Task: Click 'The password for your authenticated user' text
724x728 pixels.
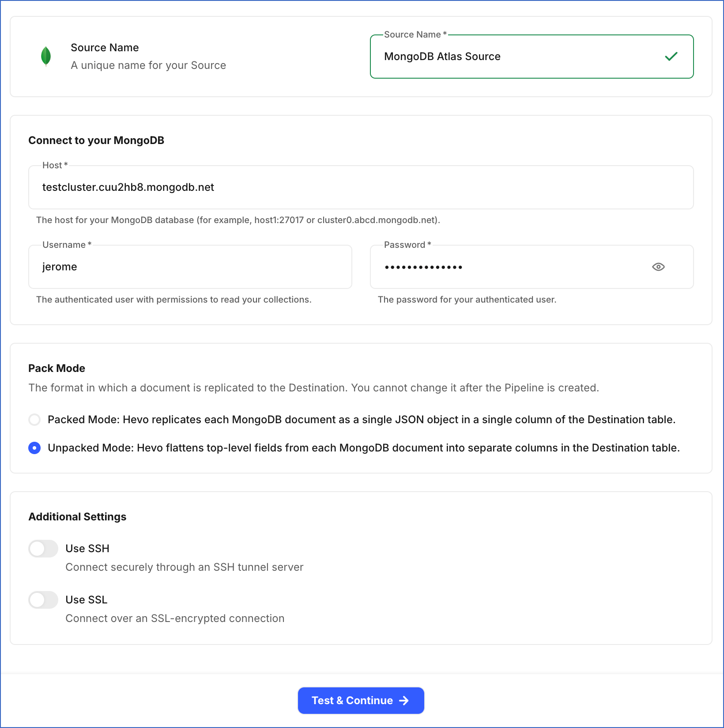Action: tap(467, 300)
